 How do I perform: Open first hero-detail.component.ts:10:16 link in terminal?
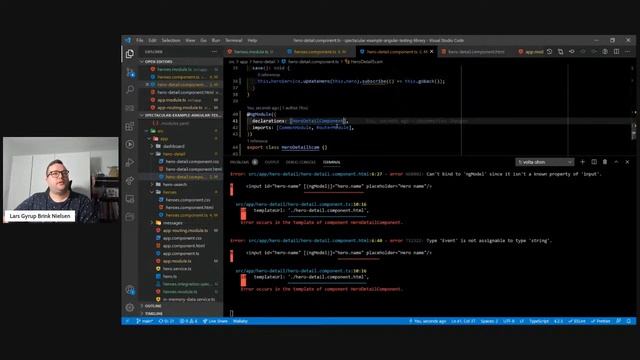point(301,204)
